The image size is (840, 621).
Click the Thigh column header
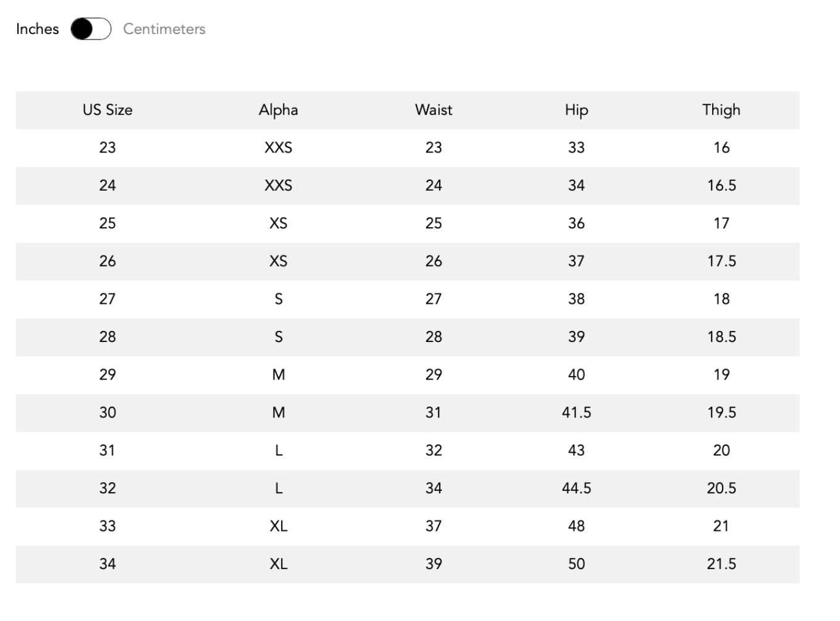(721, 110)
